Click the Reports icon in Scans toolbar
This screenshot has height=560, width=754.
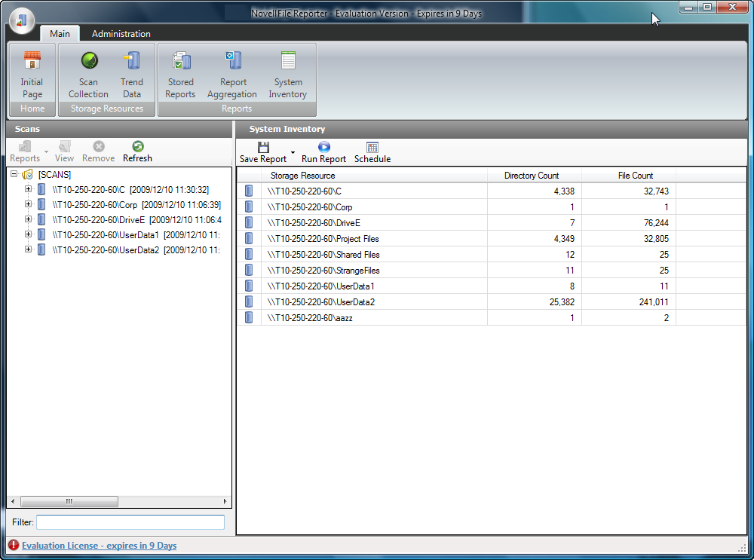coord(25,146)
